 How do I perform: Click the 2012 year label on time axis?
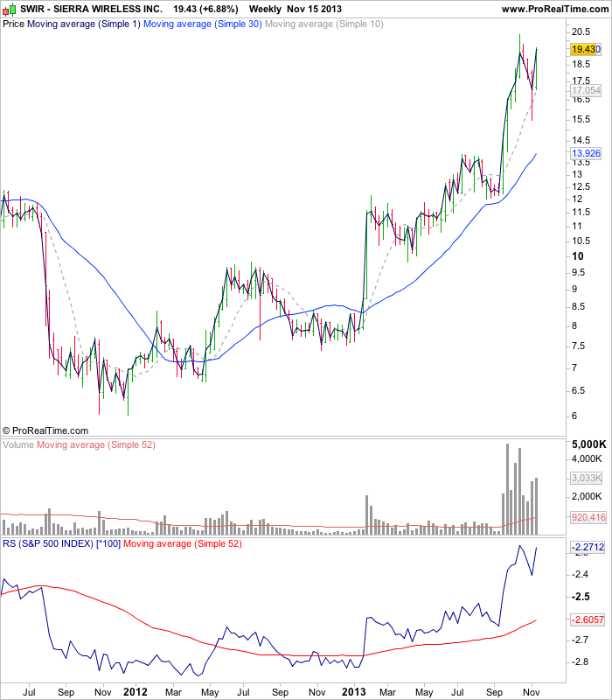136,692
